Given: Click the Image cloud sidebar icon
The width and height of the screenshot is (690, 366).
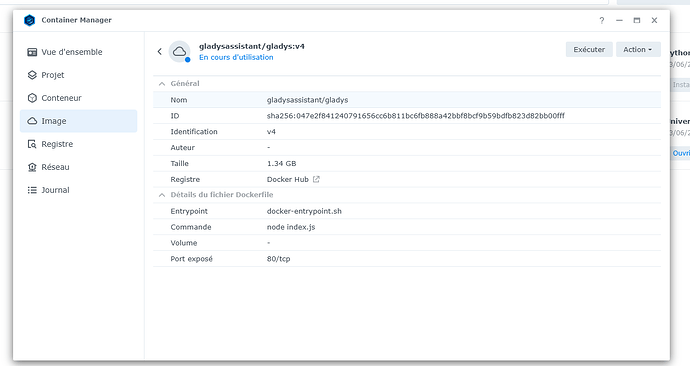Looking at the screenshot, I should (x=32, y=121).
